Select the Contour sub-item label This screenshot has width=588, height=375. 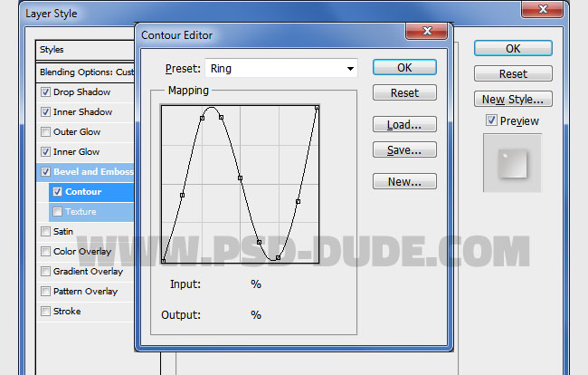(x=83, y=191)
